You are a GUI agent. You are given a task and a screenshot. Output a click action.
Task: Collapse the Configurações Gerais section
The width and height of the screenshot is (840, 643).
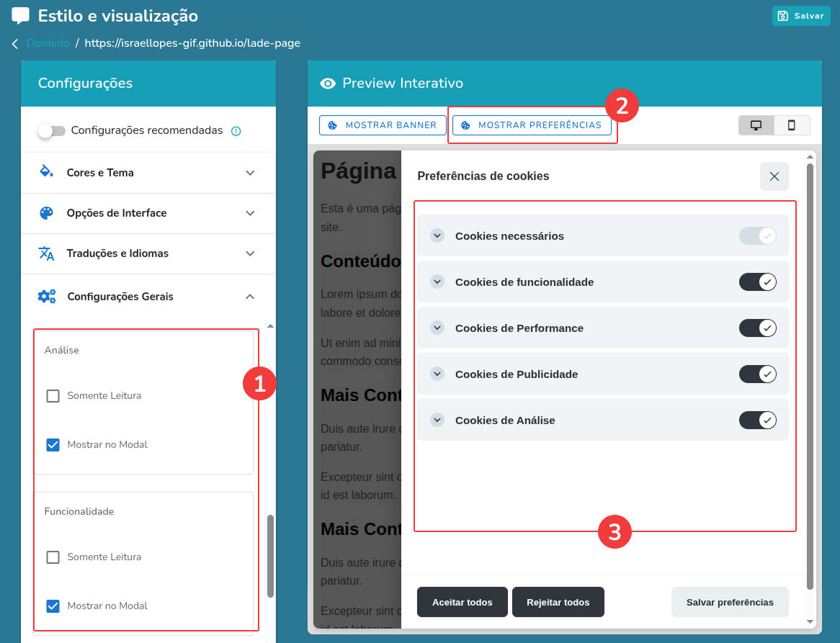250,296
